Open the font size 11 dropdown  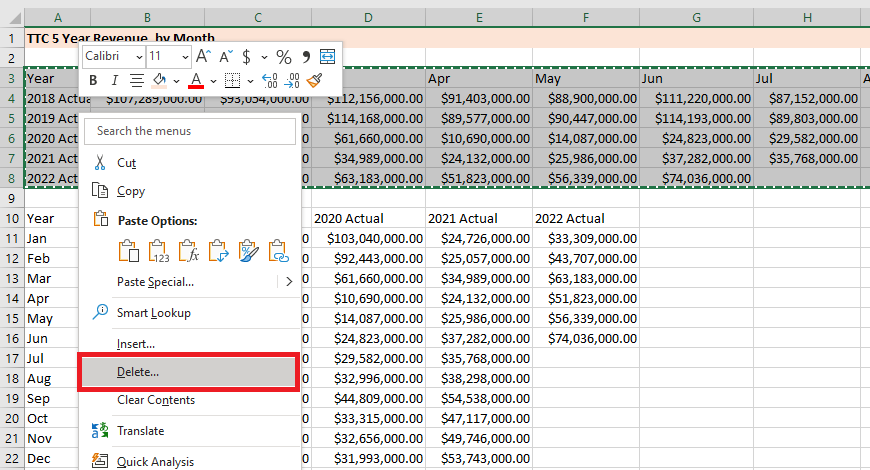click(x=184, y=57)
